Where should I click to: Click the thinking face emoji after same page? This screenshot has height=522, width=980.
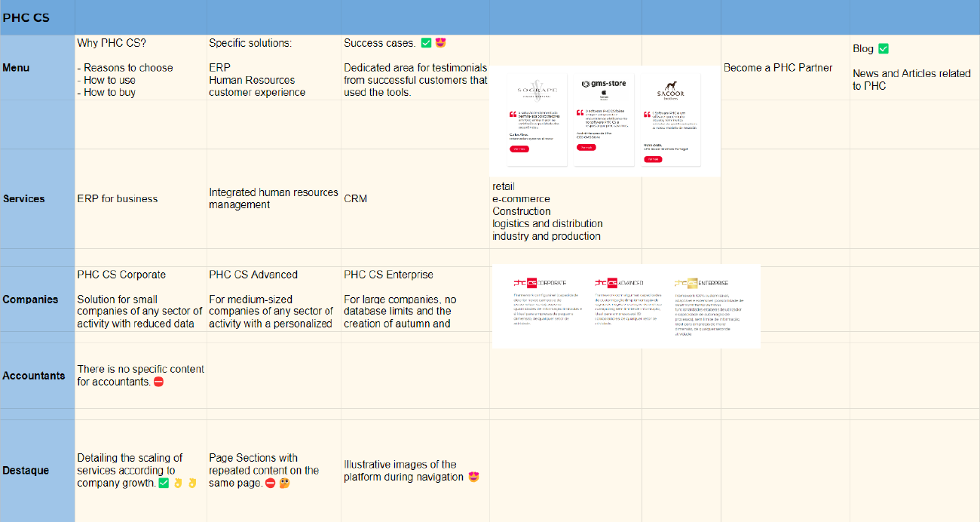tap(284, 483)
